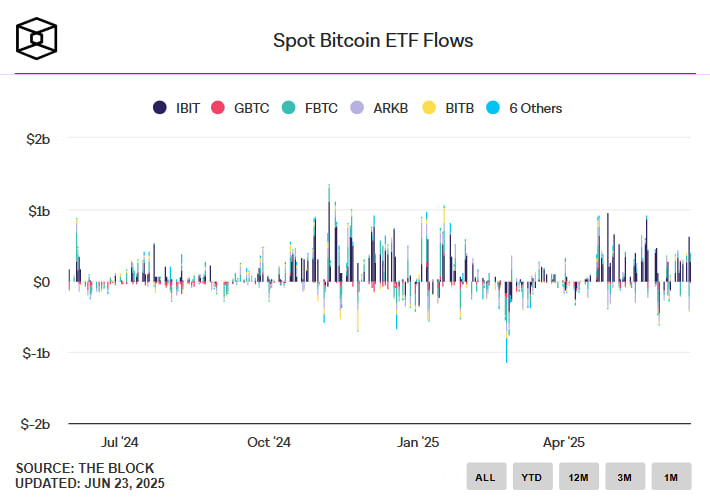
Task: Click the Spot Bitcoin ETF Flows title
Action: point(373,40)
